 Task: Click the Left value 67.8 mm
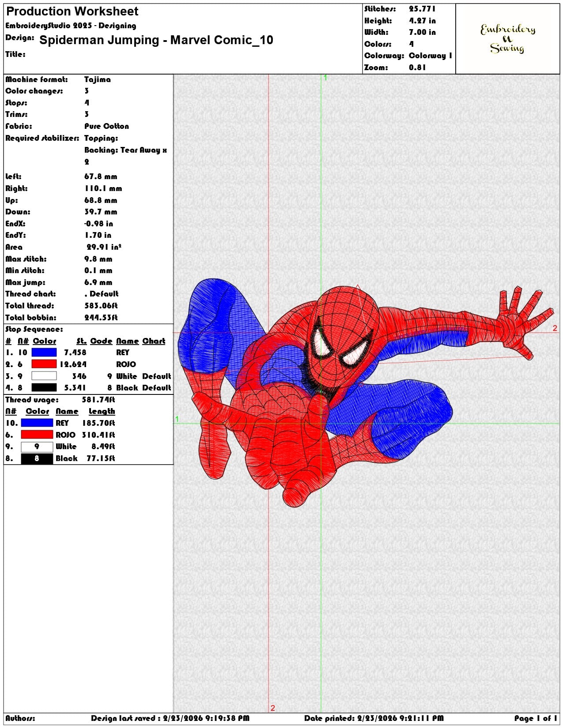click(101, 176)
